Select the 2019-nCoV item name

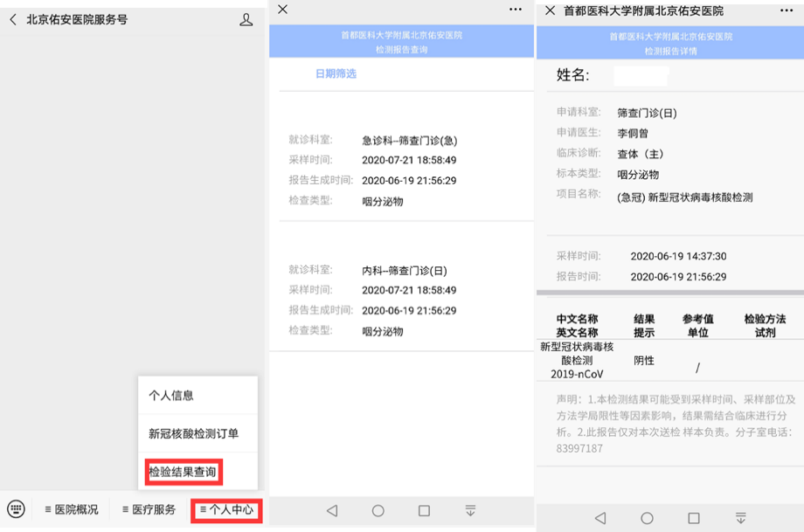click(x=577, y=374)
